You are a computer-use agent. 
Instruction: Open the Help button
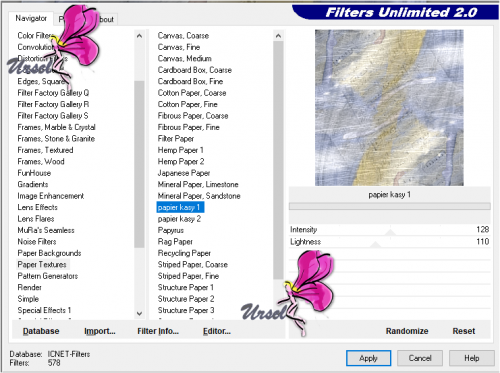(472, 358)
